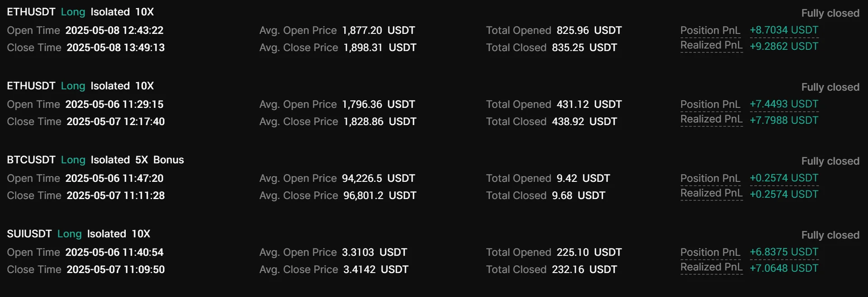Click the +8.7034 USDT Position PnL value

[x=784, y=30]
